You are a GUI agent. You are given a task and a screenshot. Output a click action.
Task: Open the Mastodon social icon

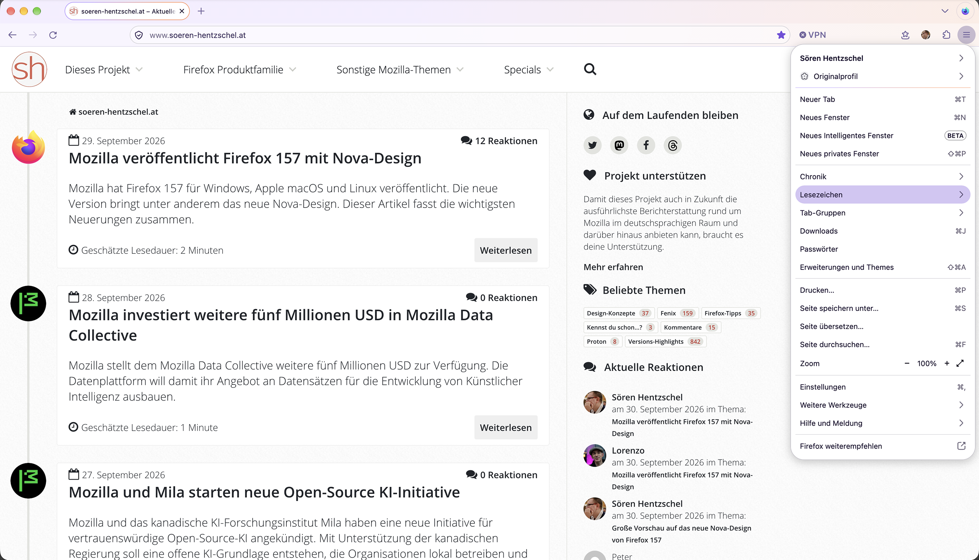pyautogui.click(x=619, y=145)
